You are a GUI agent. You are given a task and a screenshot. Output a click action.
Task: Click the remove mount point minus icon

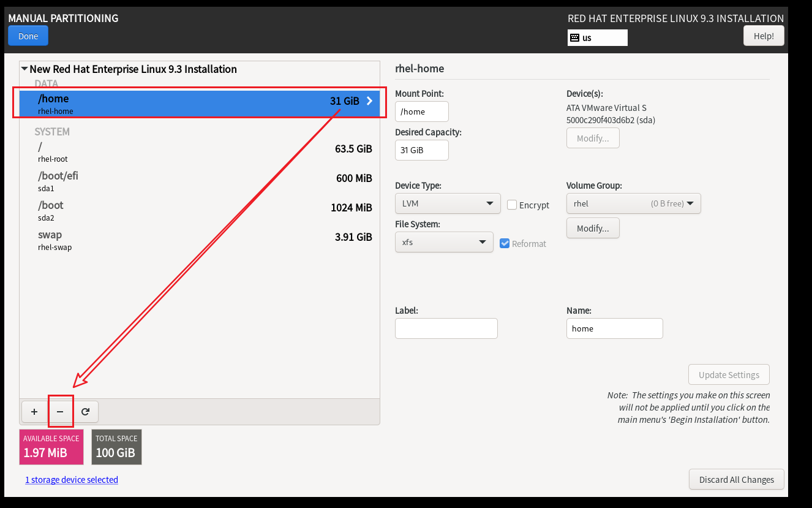[x=60, y=412]
